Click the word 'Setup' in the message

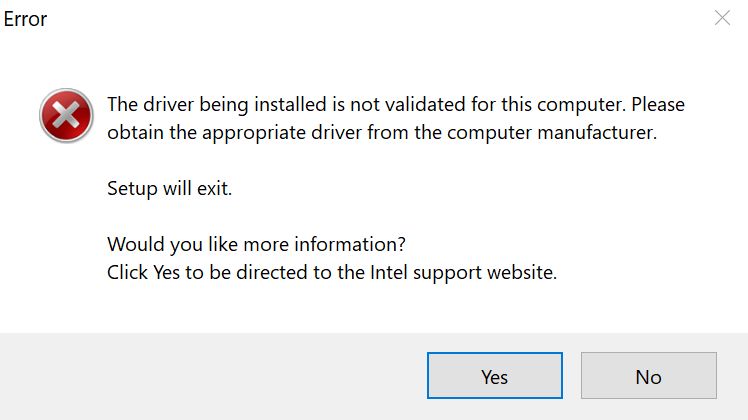click(132, 189)
